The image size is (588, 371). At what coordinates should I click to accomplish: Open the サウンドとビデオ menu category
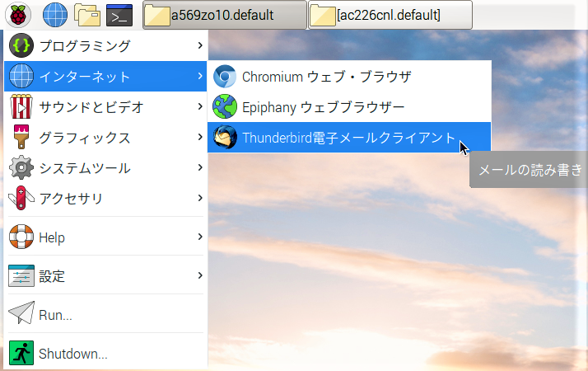tap(105, 106)
